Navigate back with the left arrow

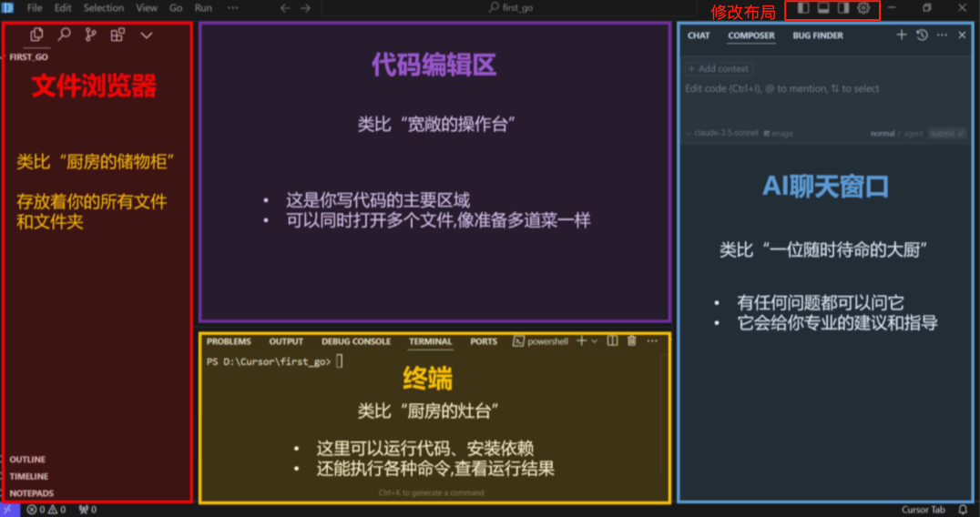coord(285,8)
